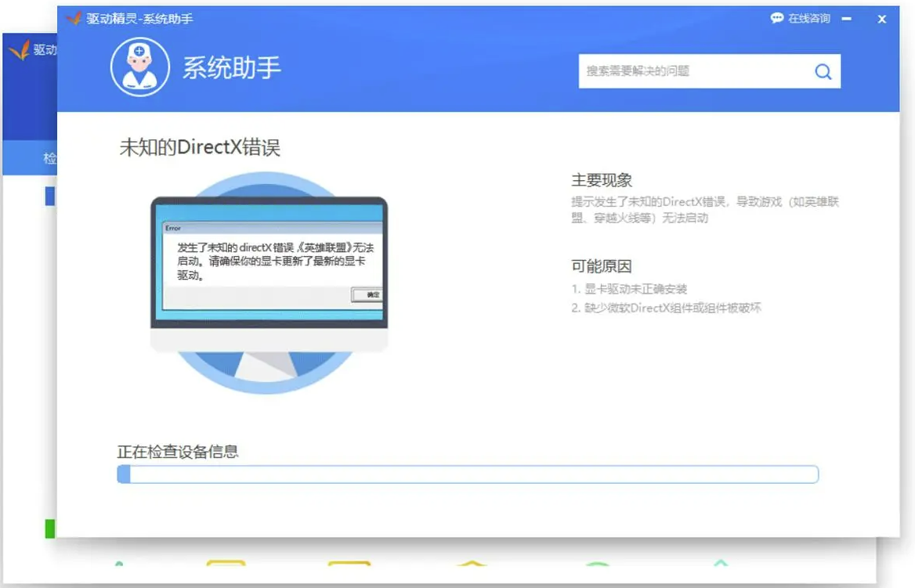
Task: Click the 缺少微软DirectX组件 cause item
Action: (666, 308)
